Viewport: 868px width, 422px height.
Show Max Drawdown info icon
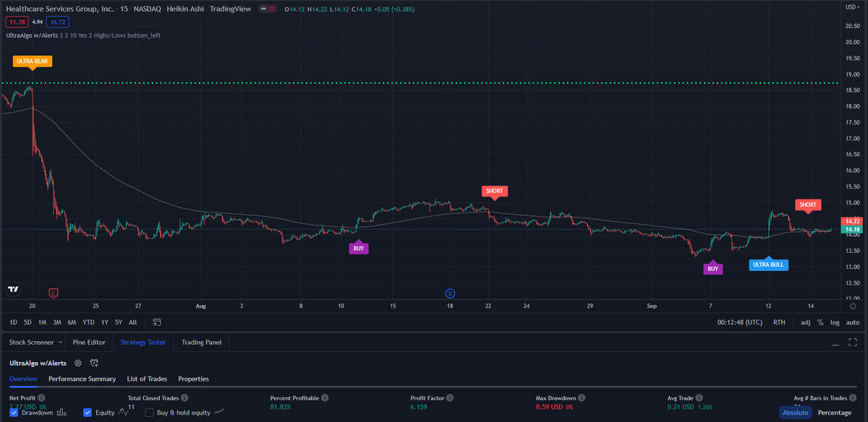(582, 398)
